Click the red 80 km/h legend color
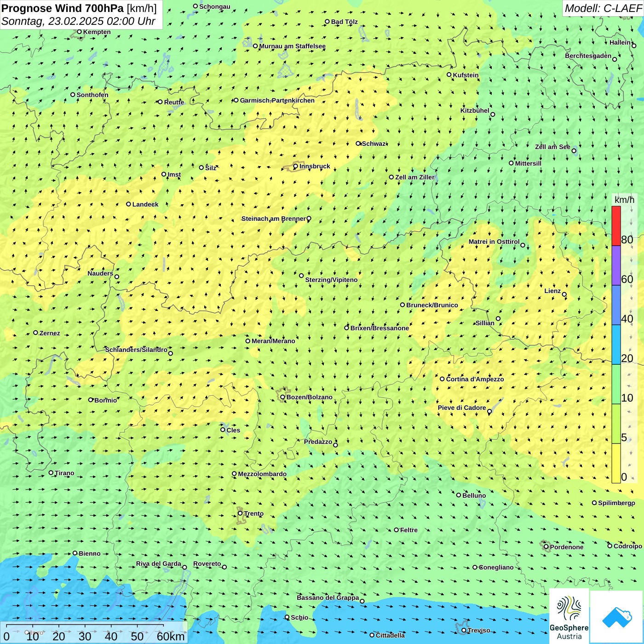 616,226
